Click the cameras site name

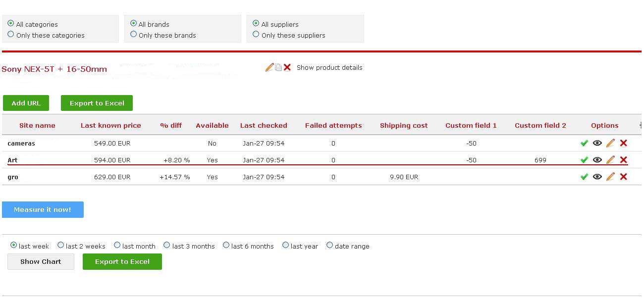[21, 143]
